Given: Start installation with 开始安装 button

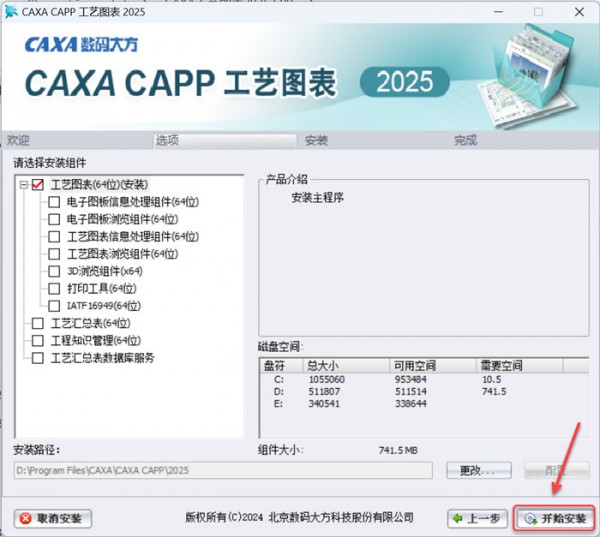Looking at the screenshot, I should (554, 519).
